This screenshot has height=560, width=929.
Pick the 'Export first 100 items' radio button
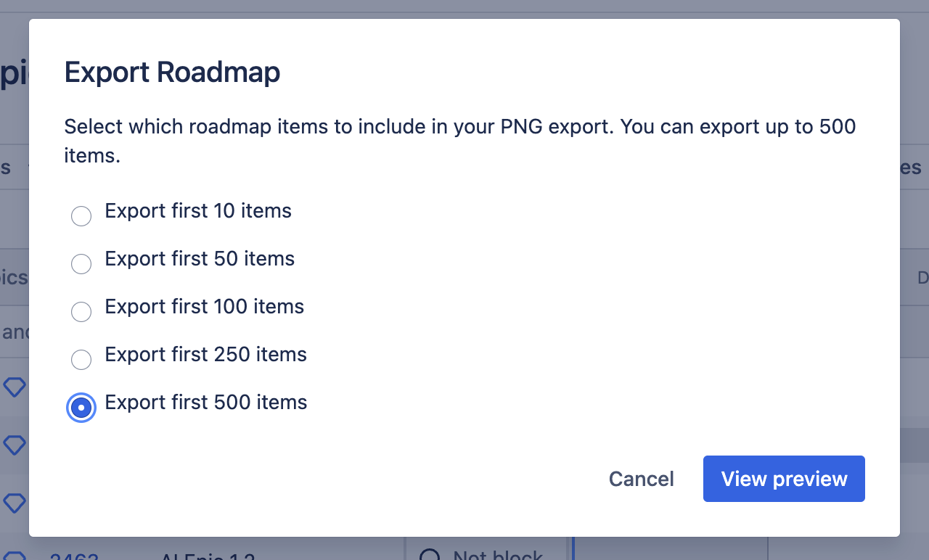point(81,312)
